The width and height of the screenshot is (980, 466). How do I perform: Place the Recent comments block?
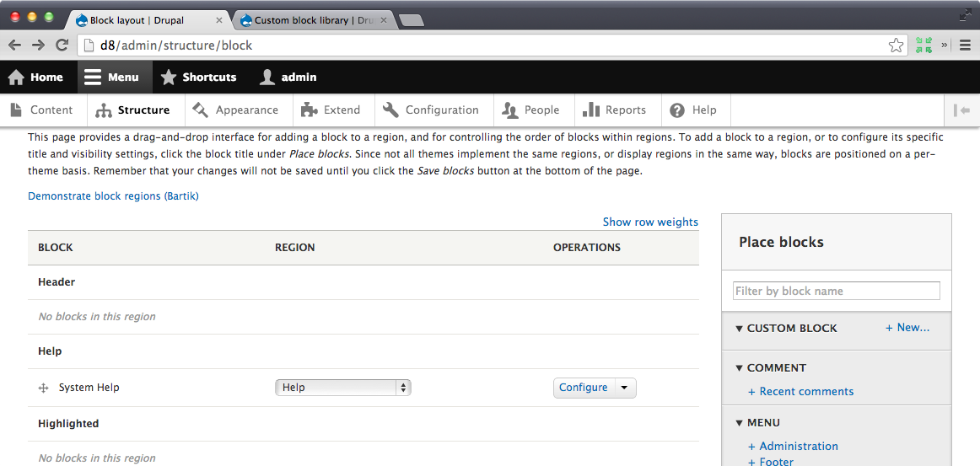(800, 392)
